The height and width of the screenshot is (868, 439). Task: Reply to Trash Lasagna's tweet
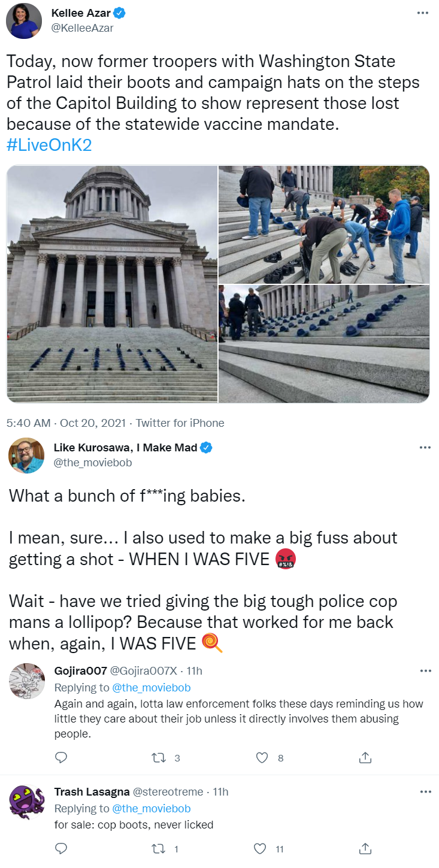click(60, 848)
